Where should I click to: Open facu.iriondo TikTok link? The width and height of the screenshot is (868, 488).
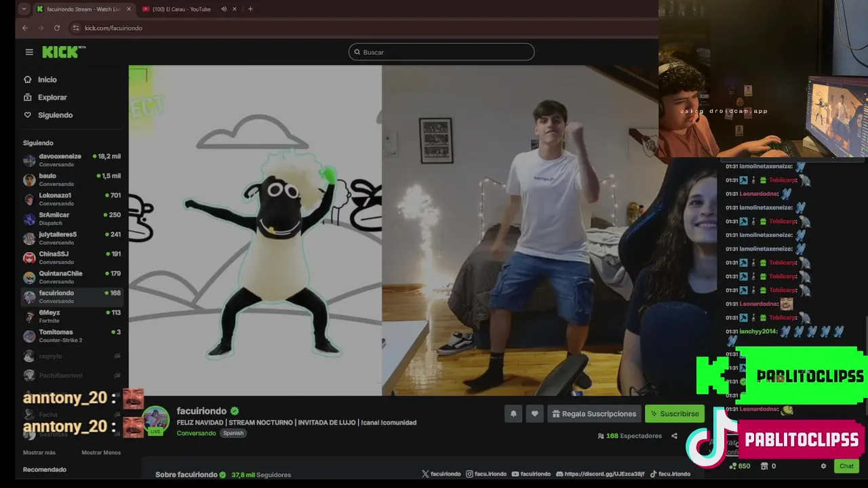point(669,474)
